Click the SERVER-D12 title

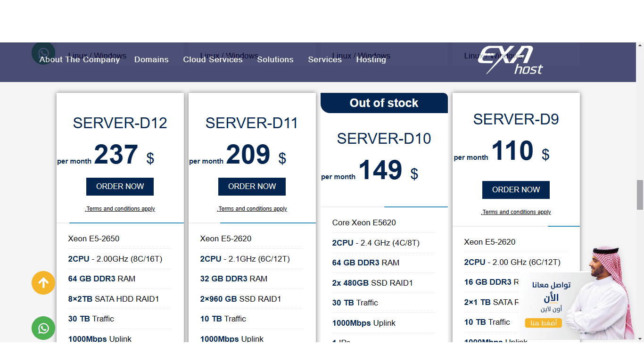tap(120, 123)
